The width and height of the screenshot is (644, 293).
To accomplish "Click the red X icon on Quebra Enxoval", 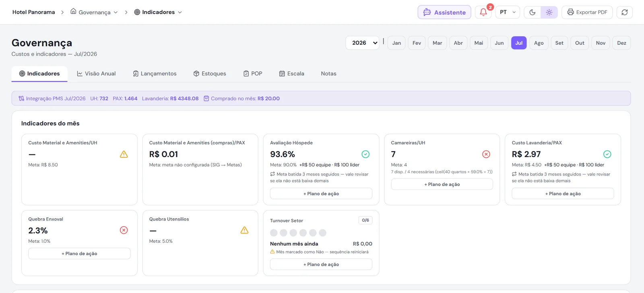I will (x=124, y=230).
